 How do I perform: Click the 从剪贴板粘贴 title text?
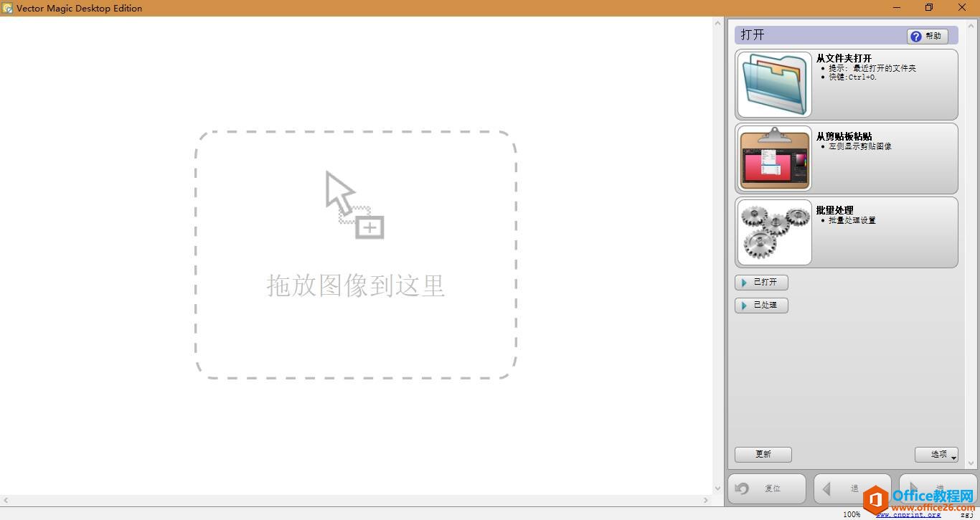tap(844, 136)
